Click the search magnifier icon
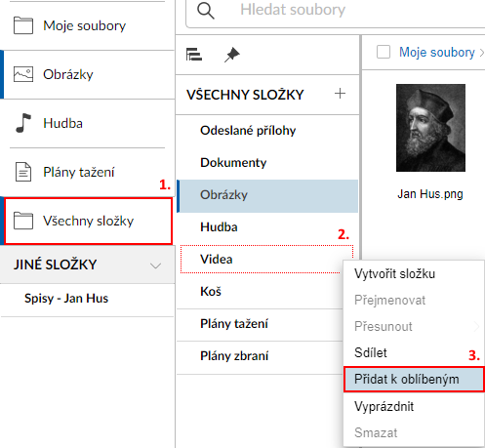Viewport: 485px width, 448px height. (x=206, y=11)
